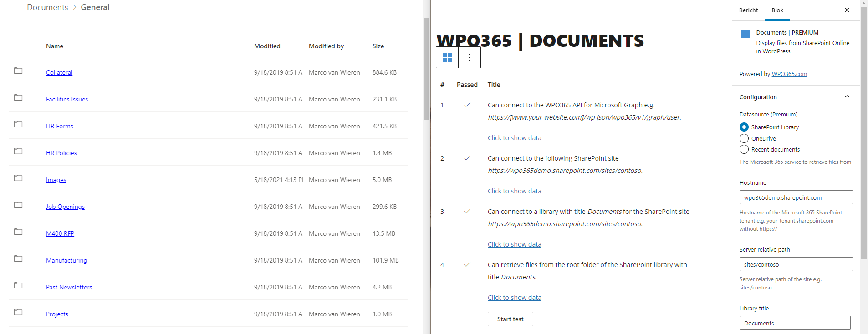
Task: Click General in the breadcrumb
Action: [x=95, y=7]
